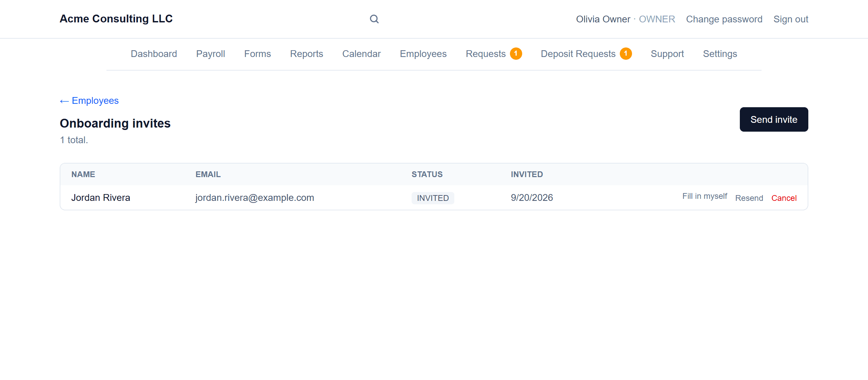Click the Send invite button
868x380 pixels.
(774, 119)
